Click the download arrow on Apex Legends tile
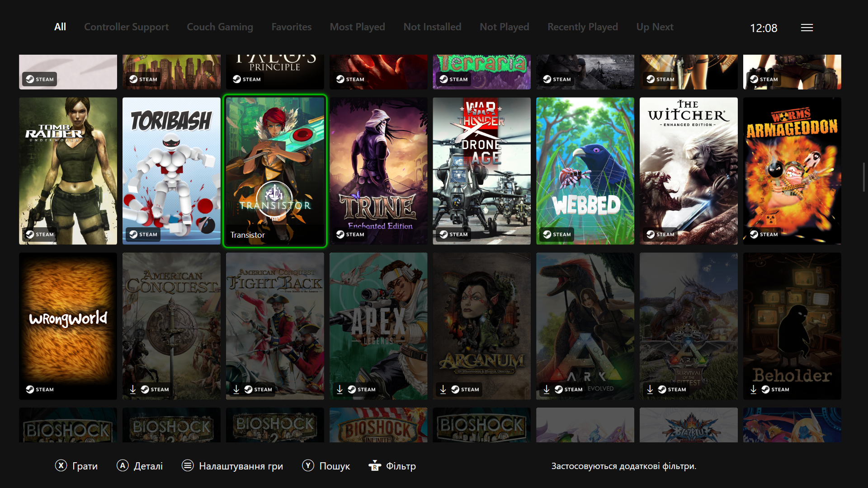 (340, 389)
